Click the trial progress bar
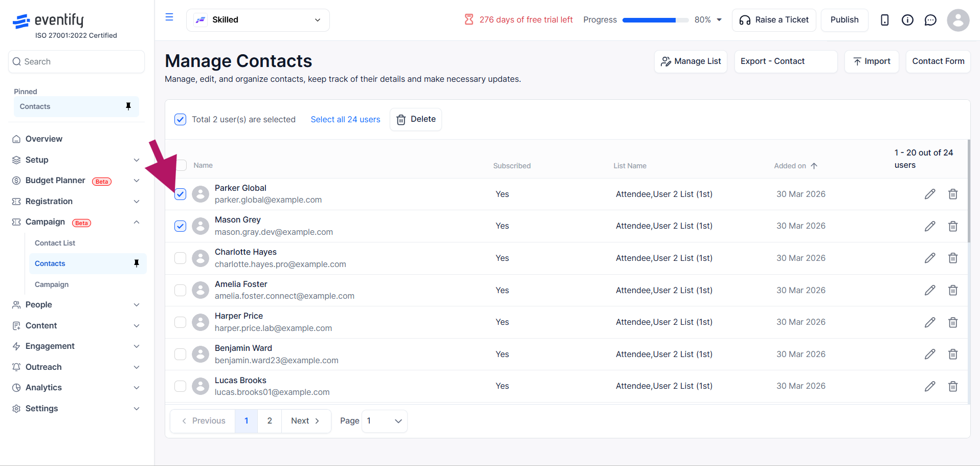This screenshot has height=466, width=980. click(656, 20)
